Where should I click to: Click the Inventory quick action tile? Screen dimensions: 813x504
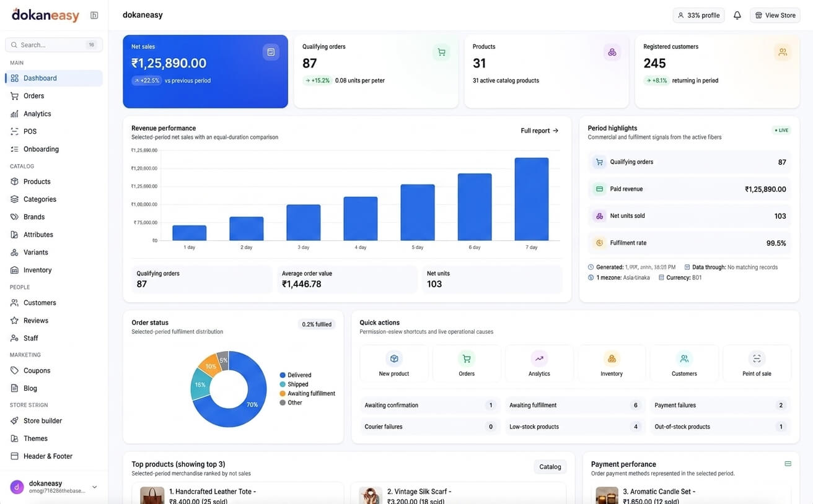tap(612, 363)
